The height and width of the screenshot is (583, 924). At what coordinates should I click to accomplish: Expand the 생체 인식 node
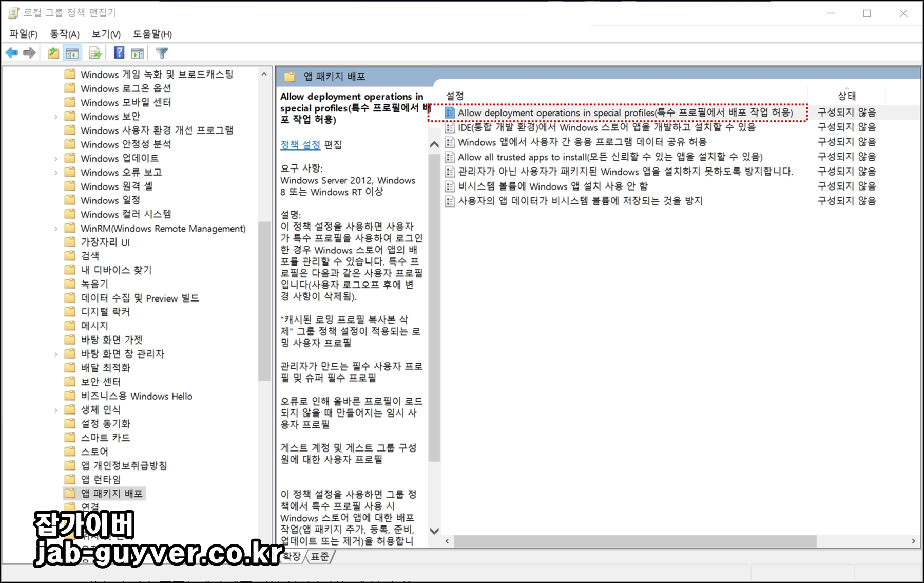[x=56, y=409]
